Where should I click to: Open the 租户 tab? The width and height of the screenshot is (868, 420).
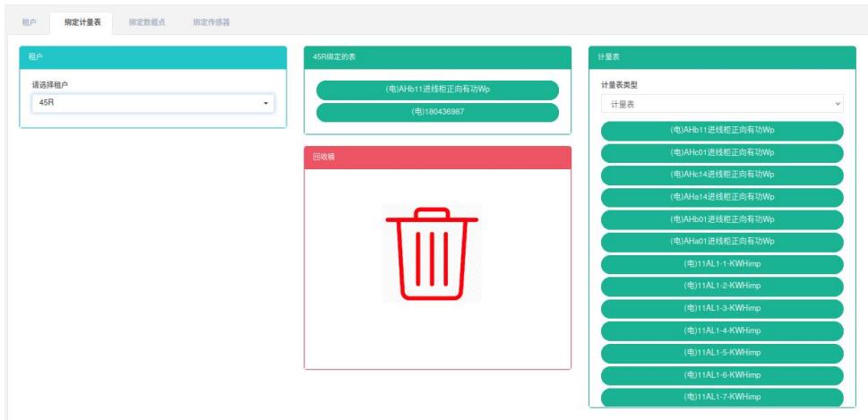point(29,21)
